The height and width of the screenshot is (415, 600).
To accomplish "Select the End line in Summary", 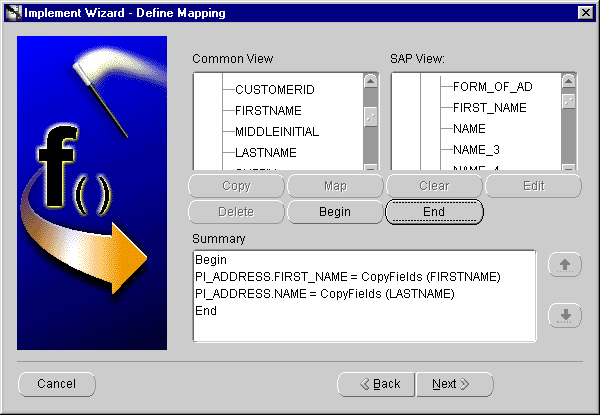I will click(206, 311).
